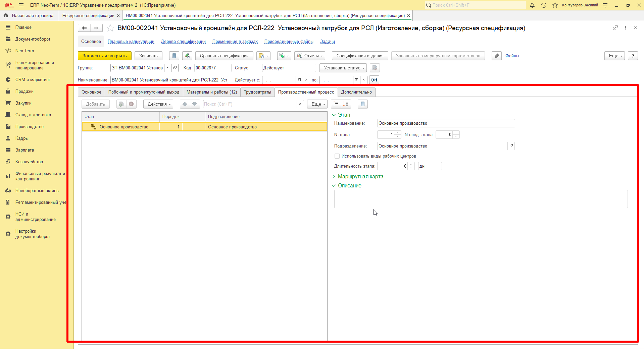Image resolution: width=644 pixels, height=349 pixels.
Task: Open favorites star in title bar
Action: [555, 5]
